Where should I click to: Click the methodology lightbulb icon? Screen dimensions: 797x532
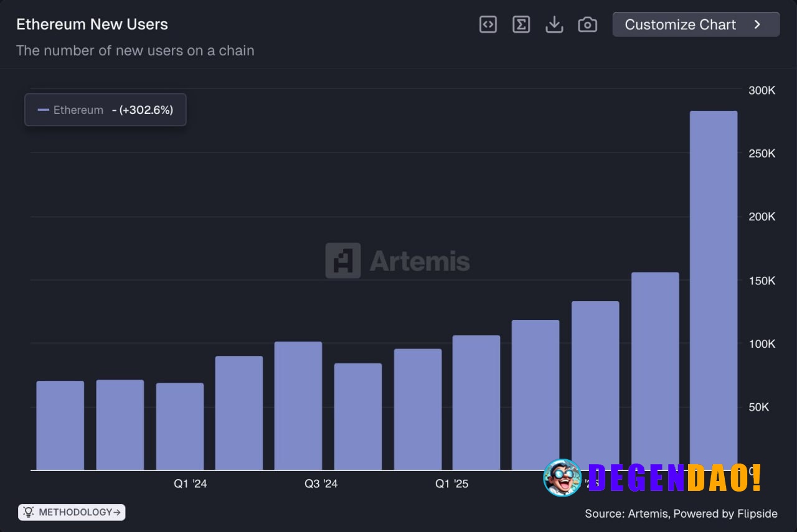tap(27, 512)
